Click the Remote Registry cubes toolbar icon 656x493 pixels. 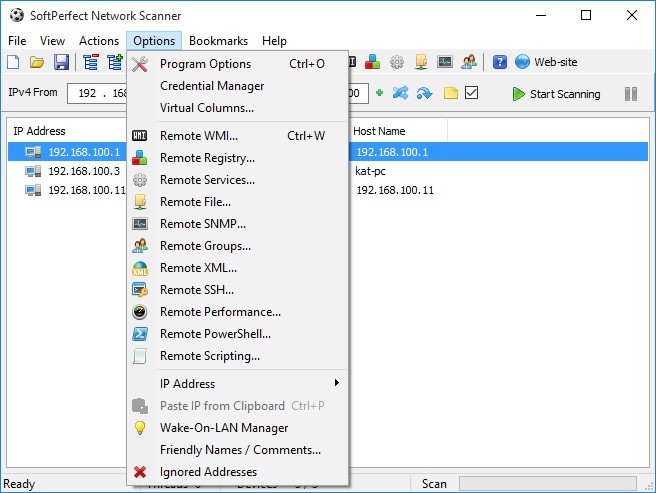[372, 62]
